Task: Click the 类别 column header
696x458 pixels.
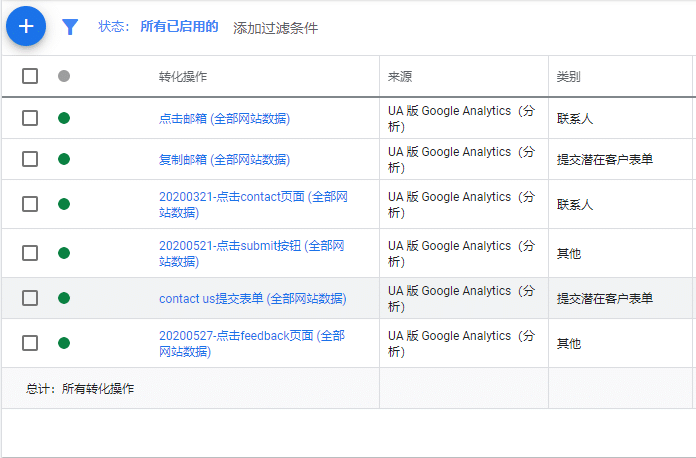Action: click(569, 77)
